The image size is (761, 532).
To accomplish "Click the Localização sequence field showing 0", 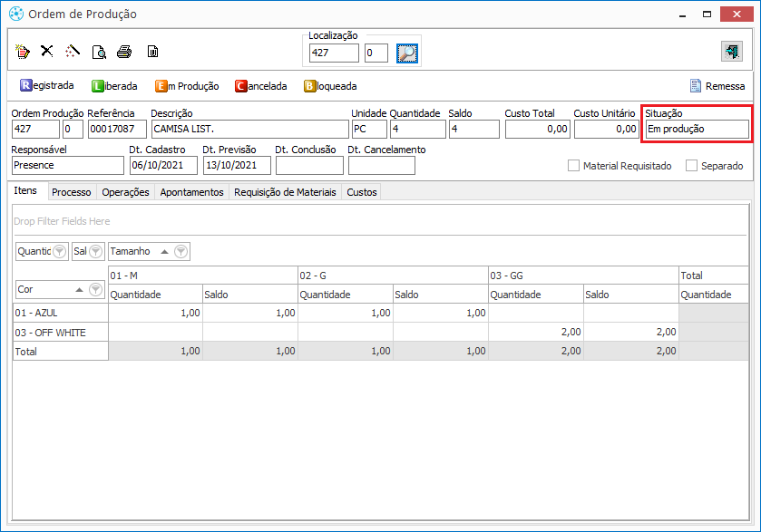I will [x=376, y=53].
